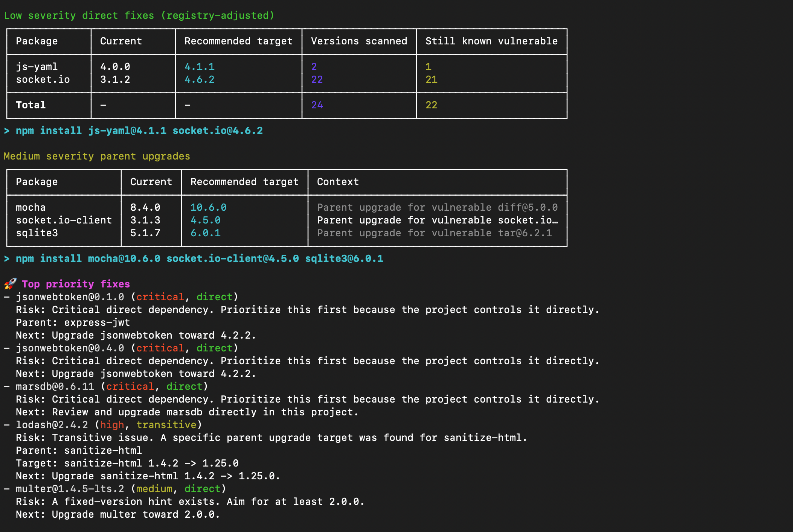
Task: Click 'Risk: A fixed-version hint exists' line
Action: tap(190, 502)
